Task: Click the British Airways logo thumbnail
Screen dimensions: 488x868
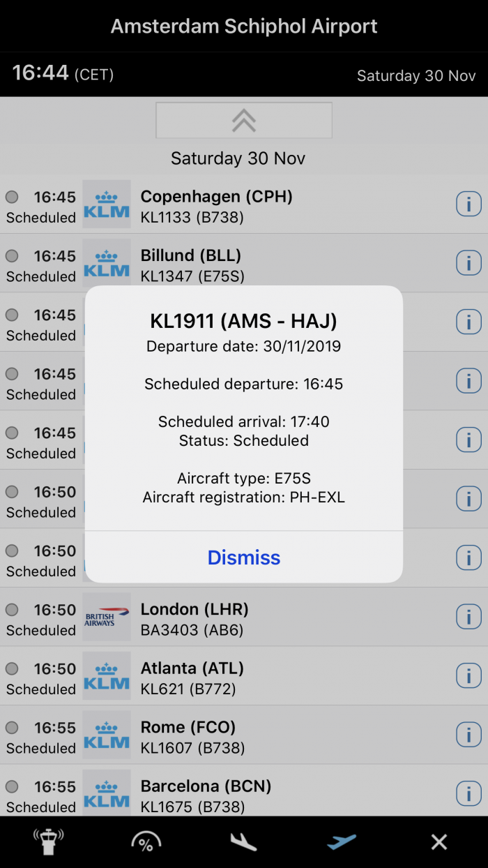Action: (x=107, y=617)
